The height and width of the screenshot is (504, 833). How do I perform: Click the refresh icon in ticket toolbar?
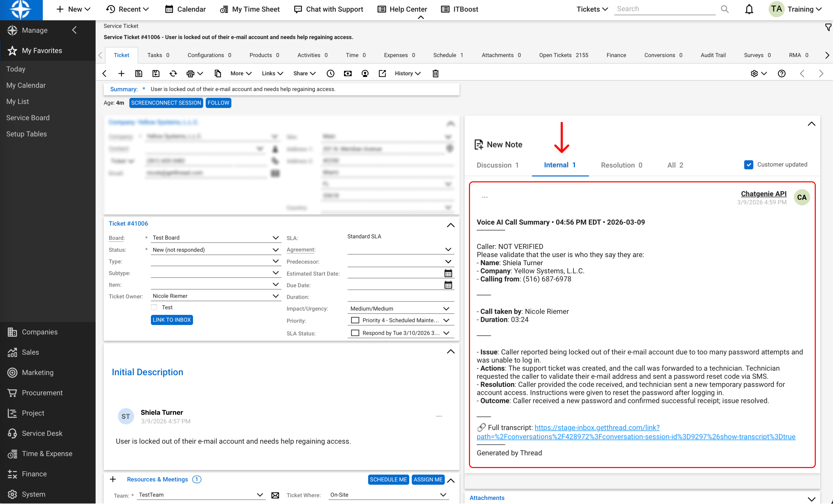click(x=173, y=73)
